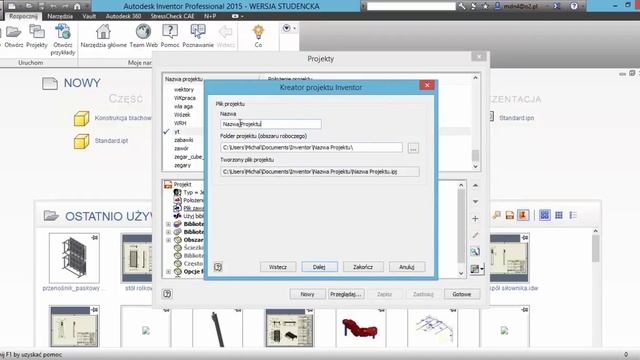Screen dimensions: 640x360
Task: Click the magnifier find-files icon in Projekty
Action: coord(475,252)
